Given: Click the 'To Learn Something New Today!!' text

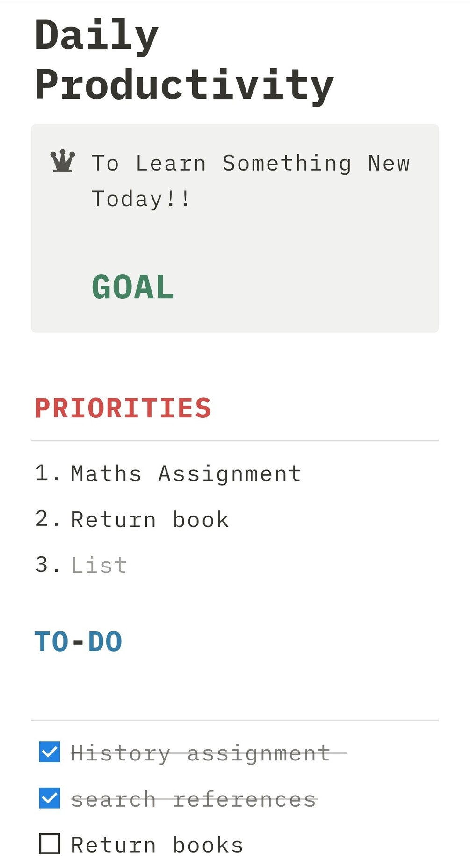Looking at the screenshot, I should coord(250,180).
